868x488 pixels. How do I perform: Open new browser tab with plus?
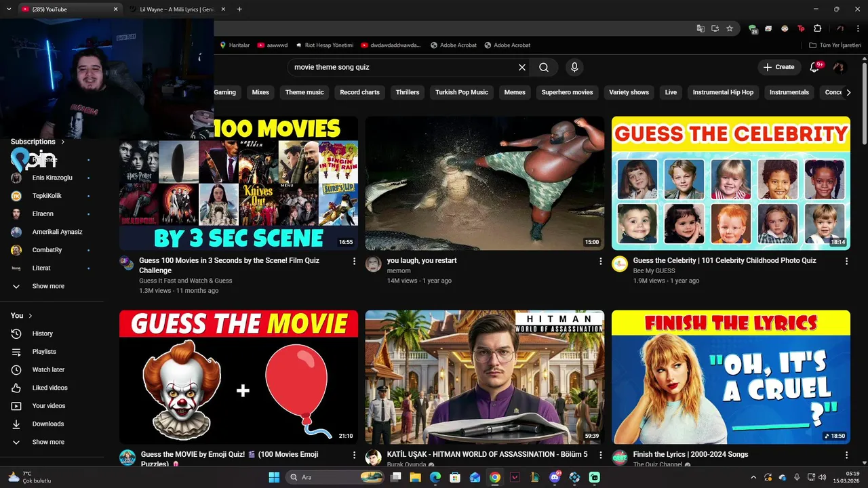coord(239,9)
